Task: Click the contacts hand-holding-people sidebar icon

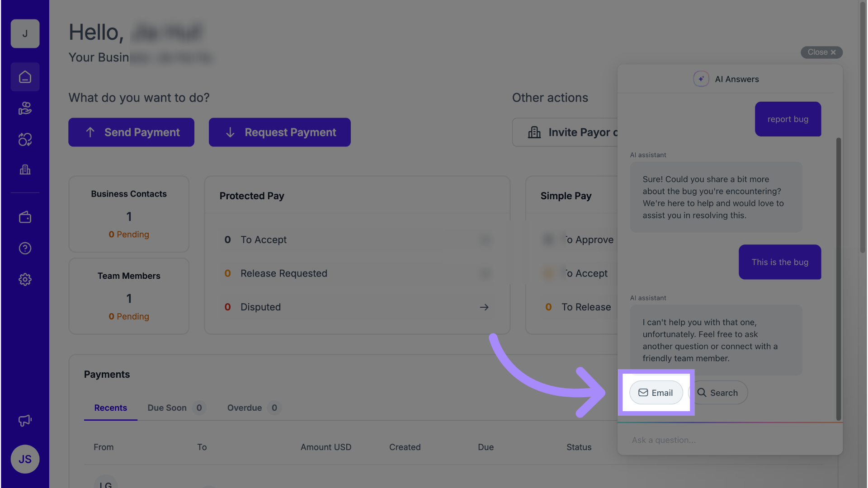Action: [25, 108]
